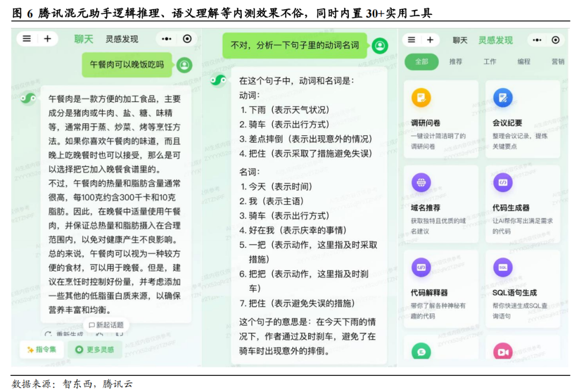Open 域名推荐 card title
This screenshot has height=392, width=579.
[425, 208]
